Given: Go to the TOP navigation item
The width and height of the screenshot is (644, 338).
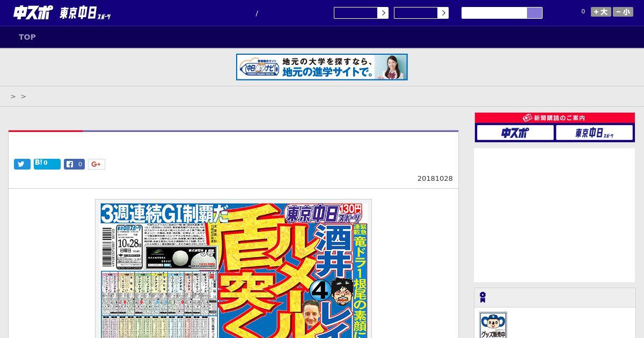Looking at the screenshot, I should pyautogui.click(x=27, y=37).
